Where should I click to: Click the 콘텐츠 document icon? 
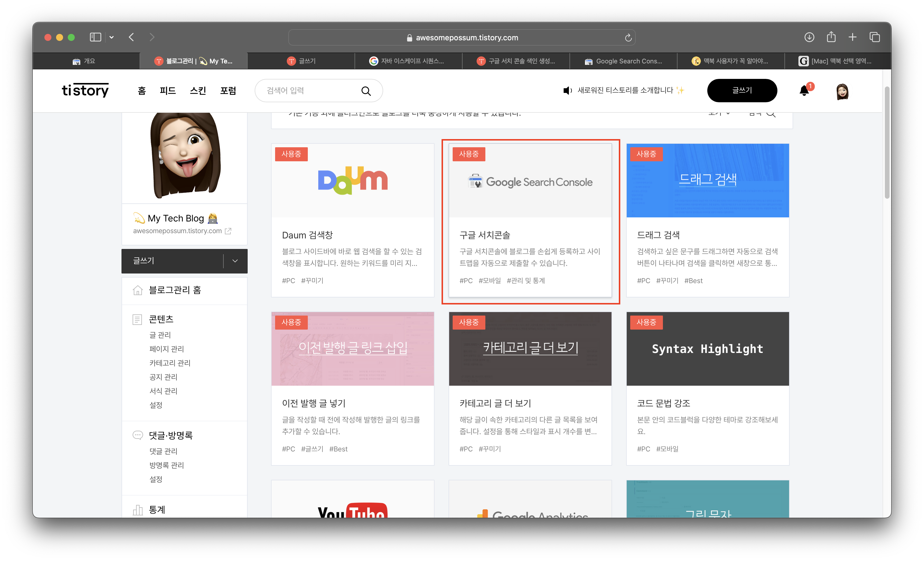point(137,319)
